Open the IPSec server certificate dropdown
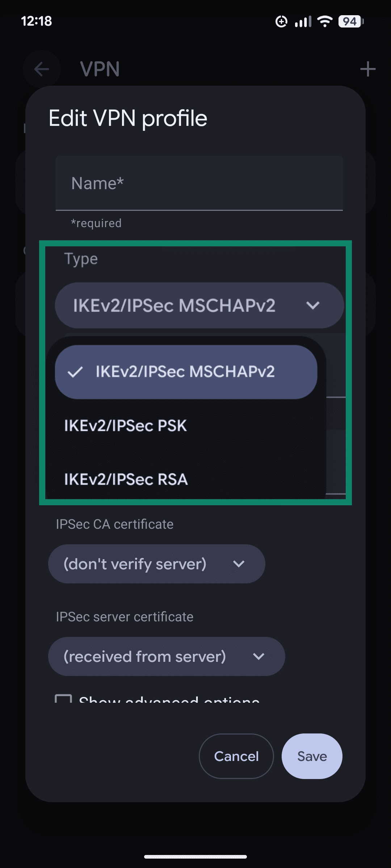Viewport: 391px width, 868px height. [166, 656]
